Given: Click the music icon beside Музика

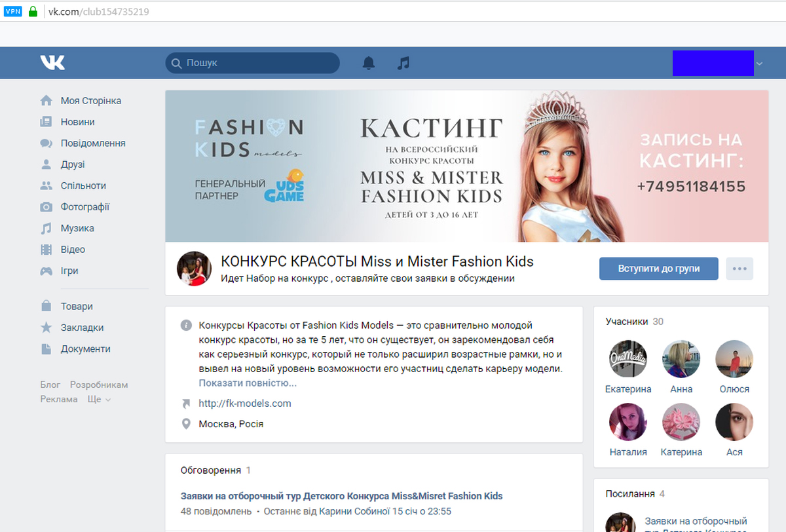Looking at the screenshot, I should point(46,229).
